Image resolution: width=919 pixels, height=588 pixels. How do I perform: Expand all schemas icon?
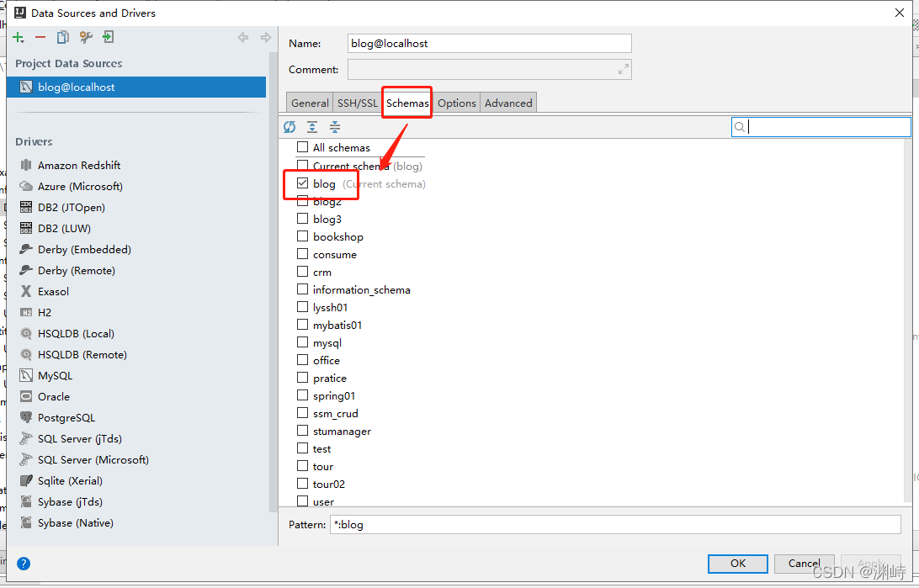[x=312, y=127]
